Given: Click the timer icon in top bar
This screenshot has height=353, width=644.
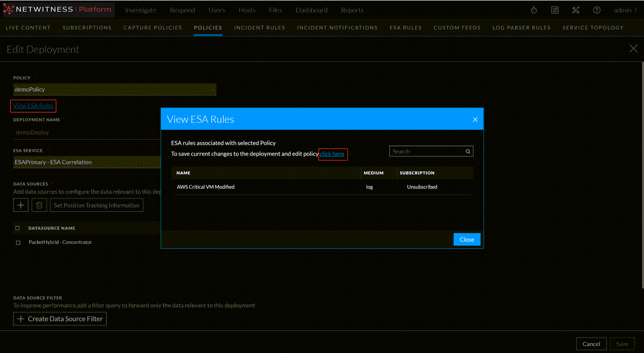Looking at the screenshot, I should click(533, 10).
